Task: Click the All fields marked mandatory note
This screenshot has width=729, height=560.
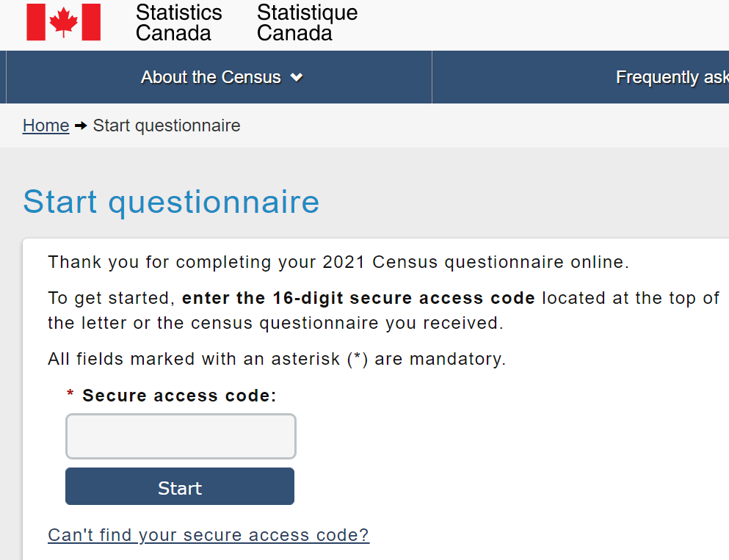Action: pyautogui.click(x=277, y=359)
